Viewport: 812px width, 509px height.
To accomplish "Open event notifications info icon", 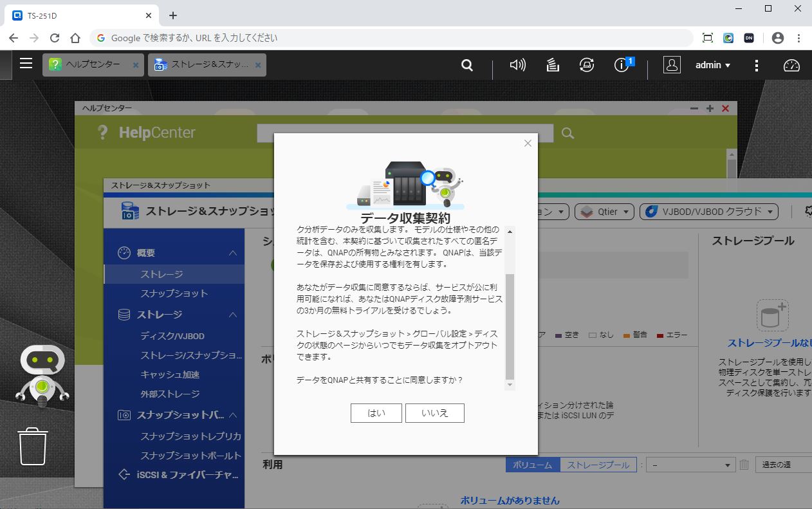I will (x=622, y=65).
